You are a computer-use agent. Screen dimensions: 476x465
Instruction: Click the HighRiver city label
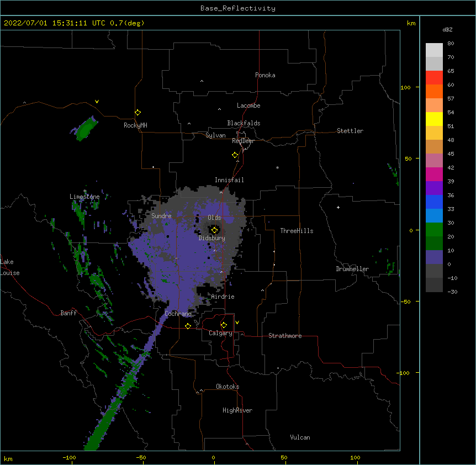tap(237, 410)
